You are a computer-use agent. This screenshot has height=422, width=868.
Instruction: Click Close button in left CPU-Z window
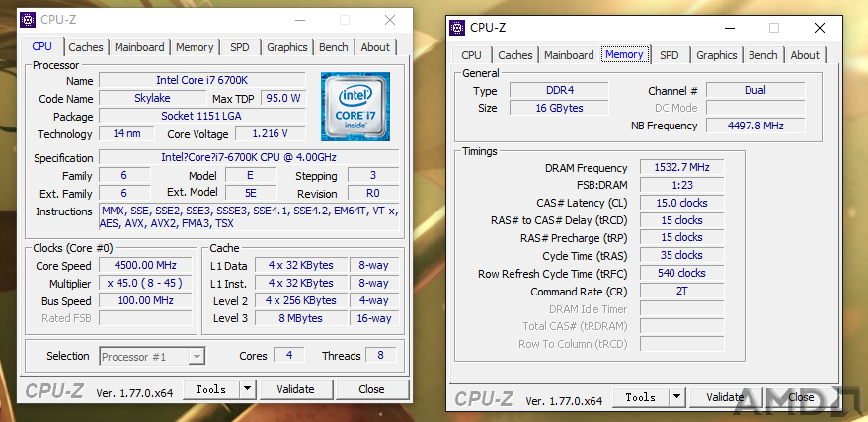(x=371, y=389)
